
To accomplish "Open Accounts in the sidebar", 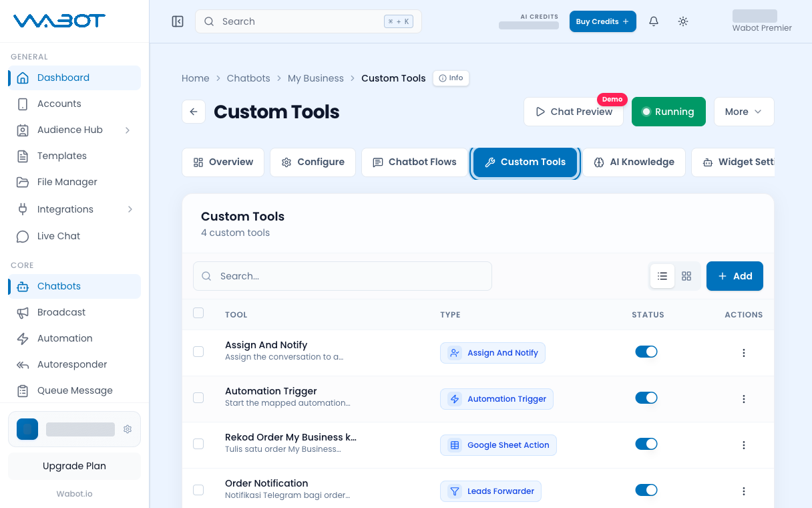I will pyautogui.click(x=74, y=104).
